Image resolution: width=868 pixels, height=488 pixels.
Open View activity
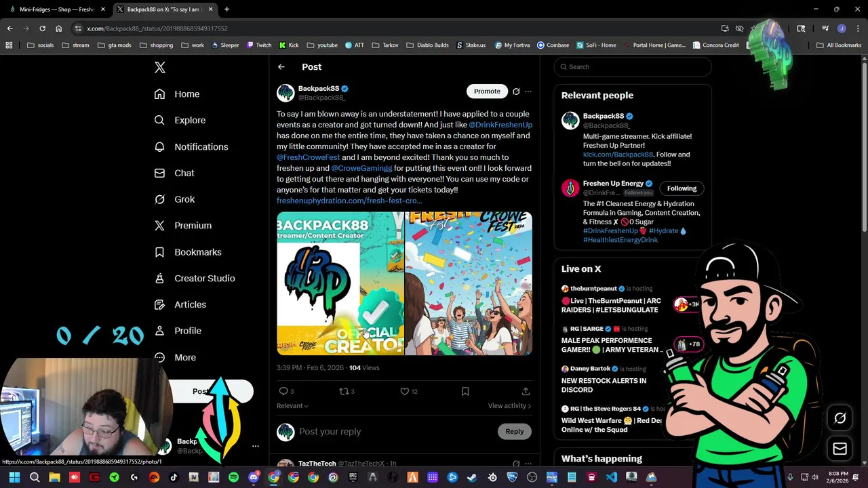(509, 406)
